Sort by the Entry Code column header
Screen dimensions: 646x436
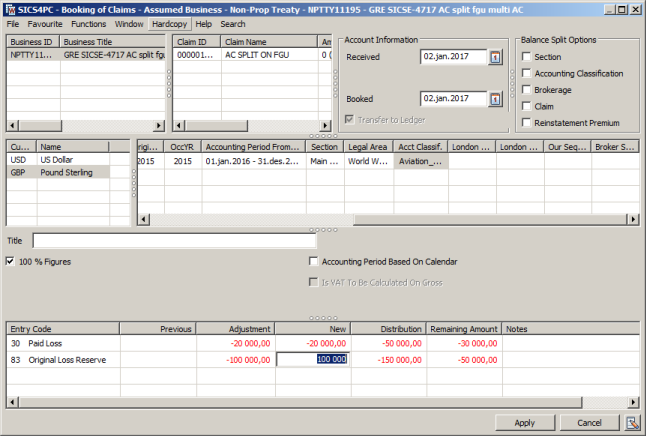pyautogui.click(x=63, y=329)
